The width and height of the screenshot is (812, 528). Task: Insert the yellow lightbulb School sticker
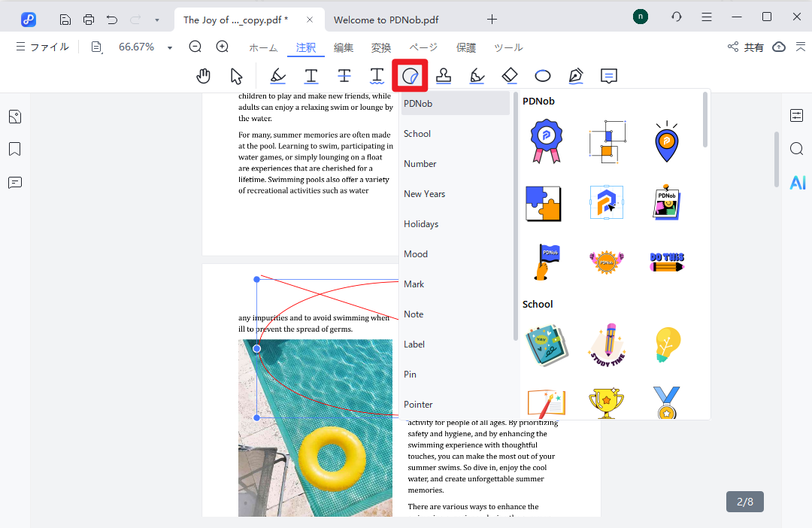pyautogui.click(x=668, y=346)
